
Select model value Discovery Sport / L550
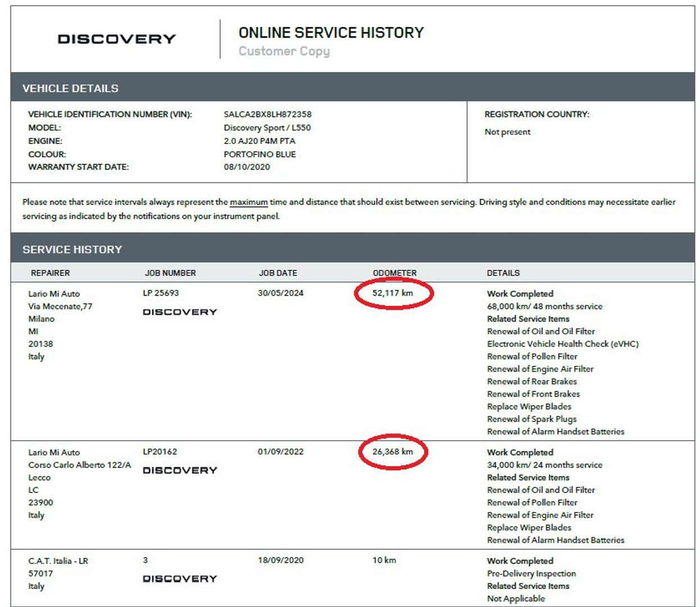[x=267, y=128]
